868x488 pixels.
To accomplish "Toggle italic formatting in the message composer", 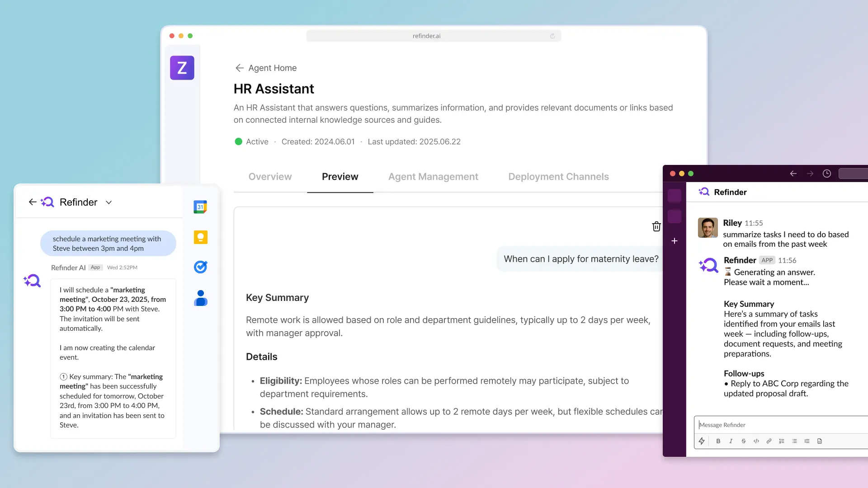I will 731,441.
